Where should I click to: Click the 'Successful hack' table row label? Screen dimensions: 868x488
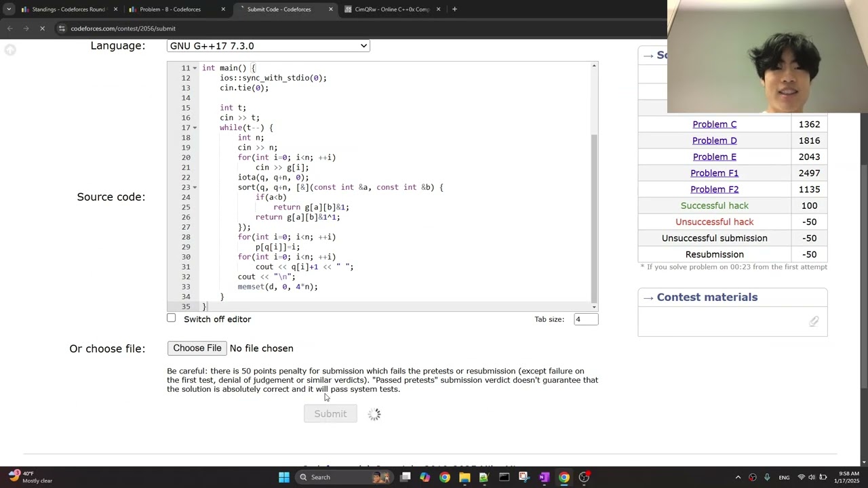(714, 205)
